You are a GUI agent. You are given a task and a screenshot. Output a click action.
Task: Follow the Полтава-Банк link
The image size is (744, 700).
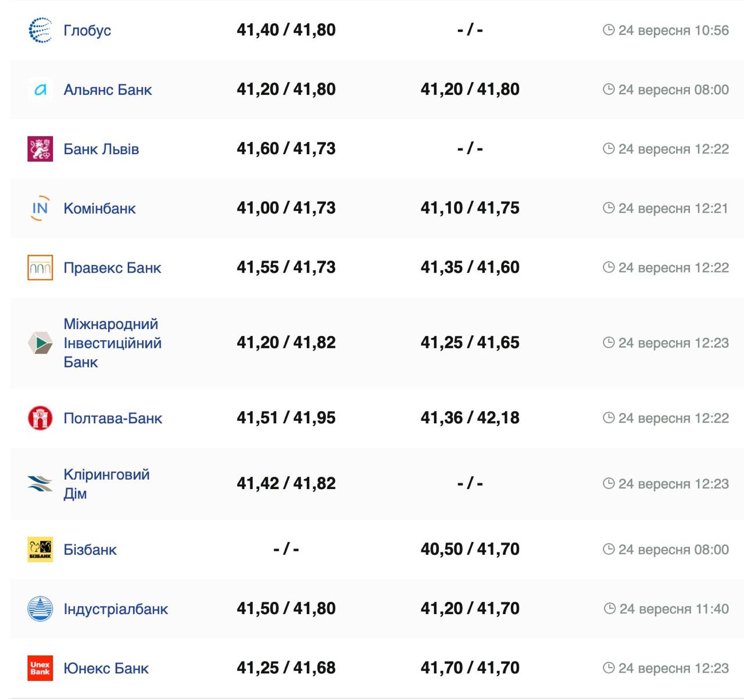[x=113, y=418]
